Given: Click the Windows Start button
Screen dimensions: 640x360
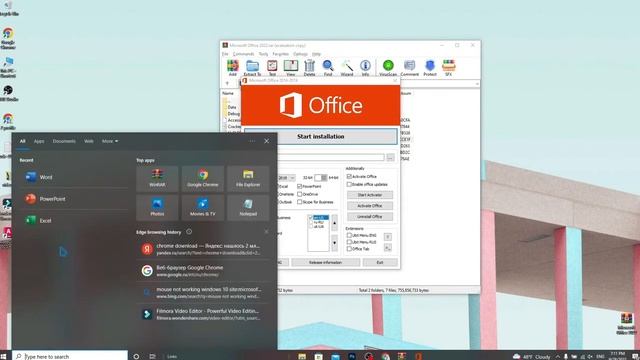Looking at the screenshot, I should coord(3,356).
